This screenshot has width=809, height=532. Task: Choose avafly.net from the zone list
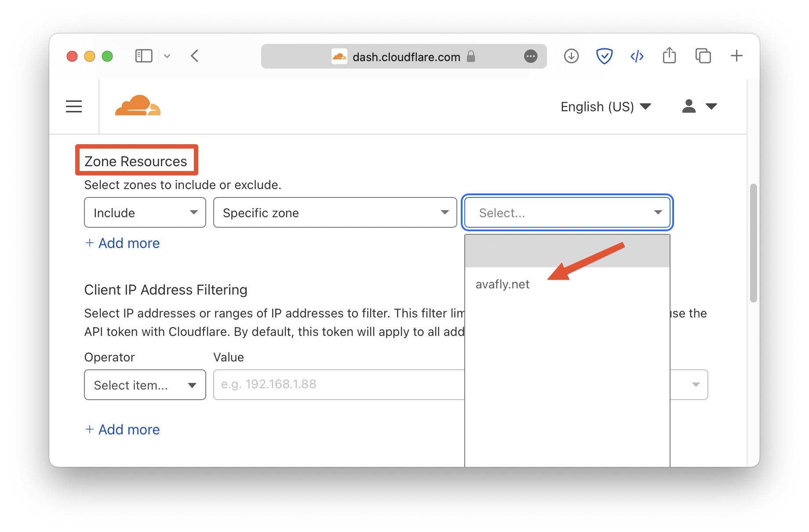(567, 284)
